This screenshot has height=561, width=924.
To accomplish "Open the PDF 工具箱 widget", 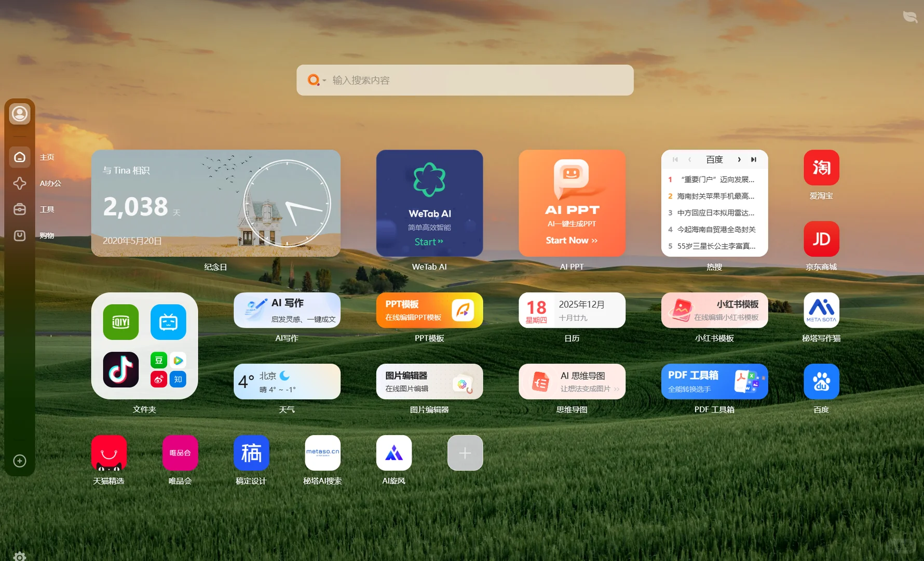I will pos(715,382).
